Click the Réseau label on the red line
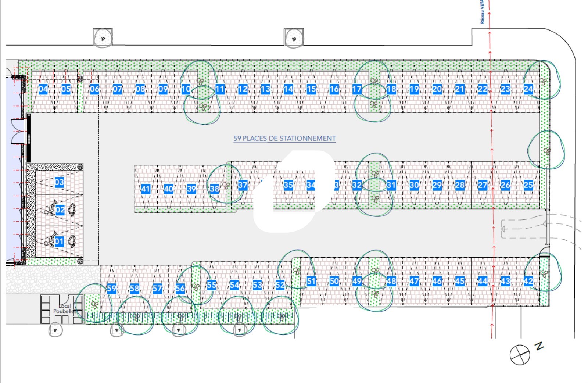The height and width of the screenshot is (383, 588). pos(482,12)
